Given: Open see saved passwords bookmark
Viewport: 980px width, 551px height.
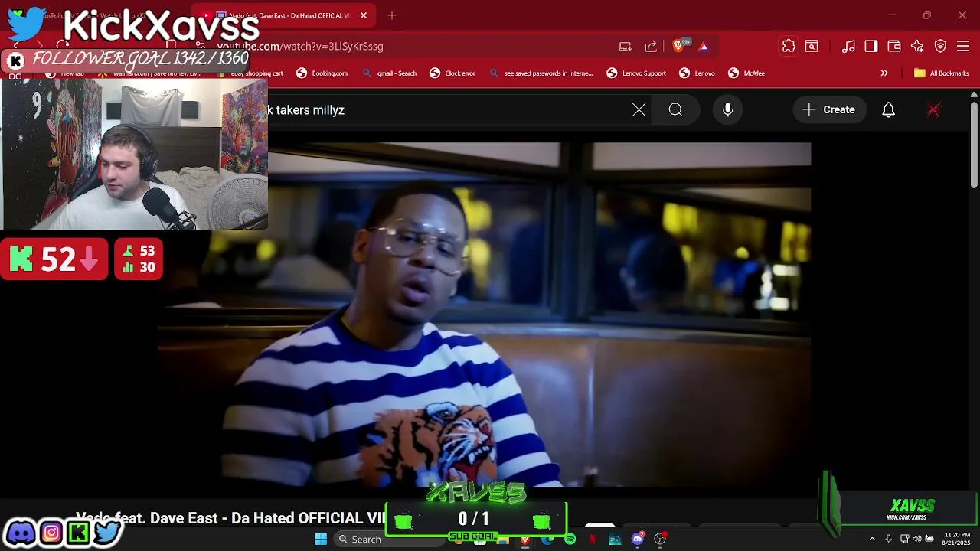Looking at the screenshot, I should tap(541, 73).
